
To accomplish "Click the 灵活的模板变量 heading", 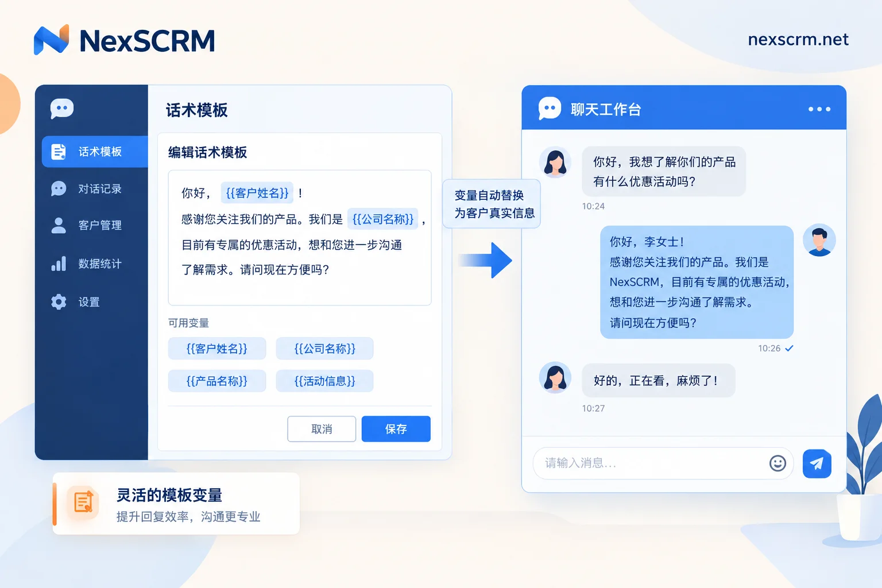I will click(169, 495).
